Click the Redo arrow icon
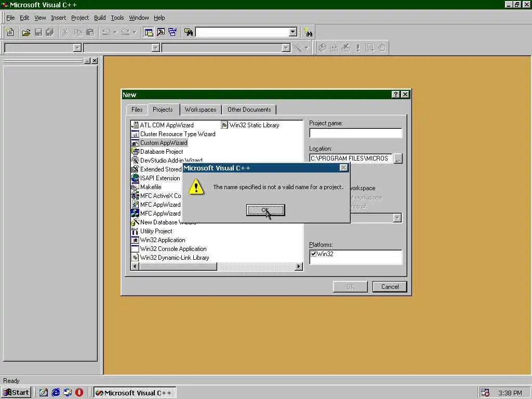This screenshot has height=399, width=532. 126,32
